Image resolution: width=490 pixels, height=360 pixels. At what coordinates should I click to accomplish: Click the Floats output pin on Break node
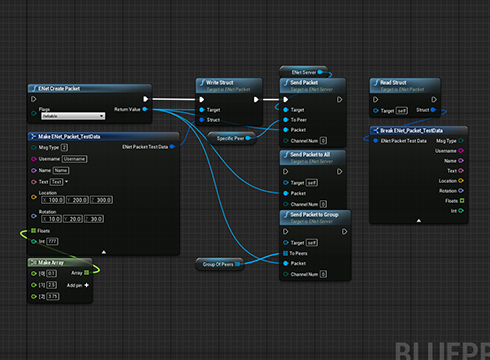462,201
